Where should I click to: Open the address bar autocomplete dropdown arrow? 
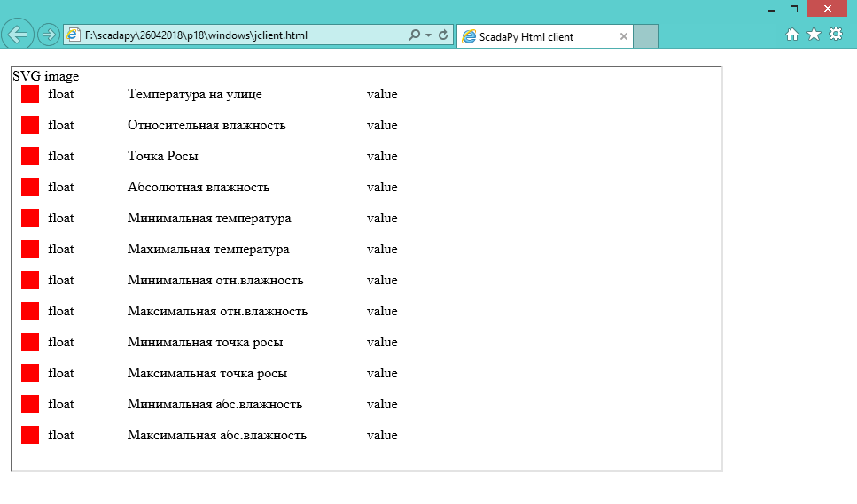tap(429, 35)
